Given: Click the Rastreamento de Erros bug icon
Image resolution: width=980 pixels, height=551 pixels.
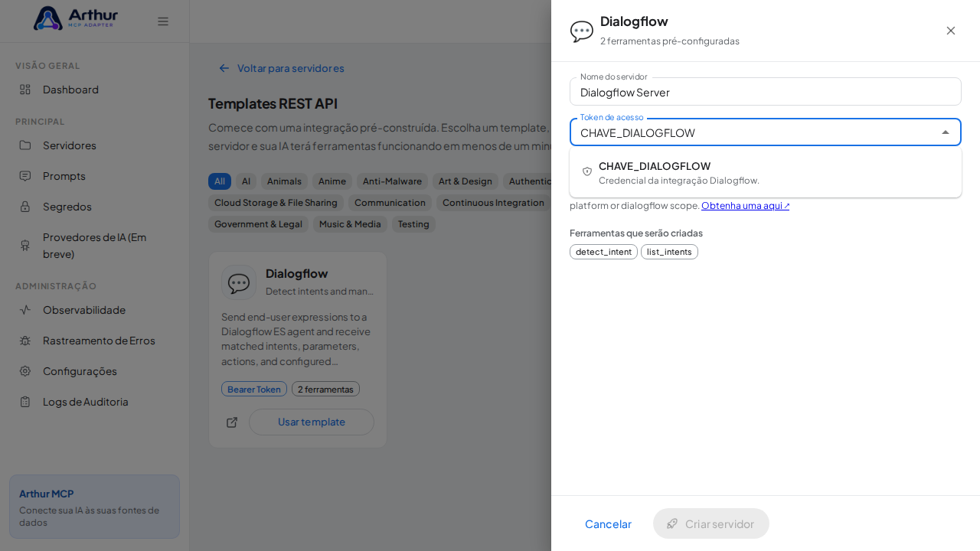Looking at the screenshot, I should (x=25, y=341).
